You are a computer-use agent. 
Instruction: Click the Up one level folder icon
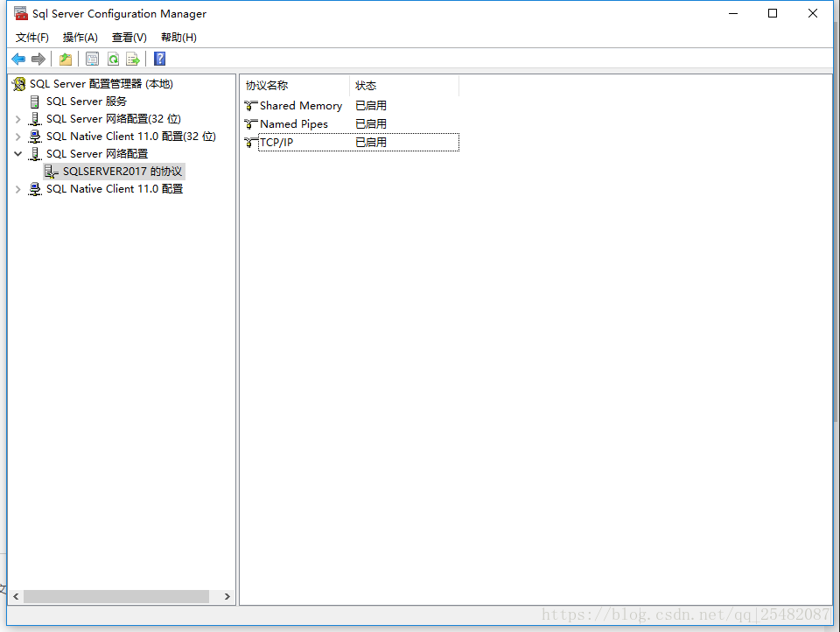pos(66,59)
